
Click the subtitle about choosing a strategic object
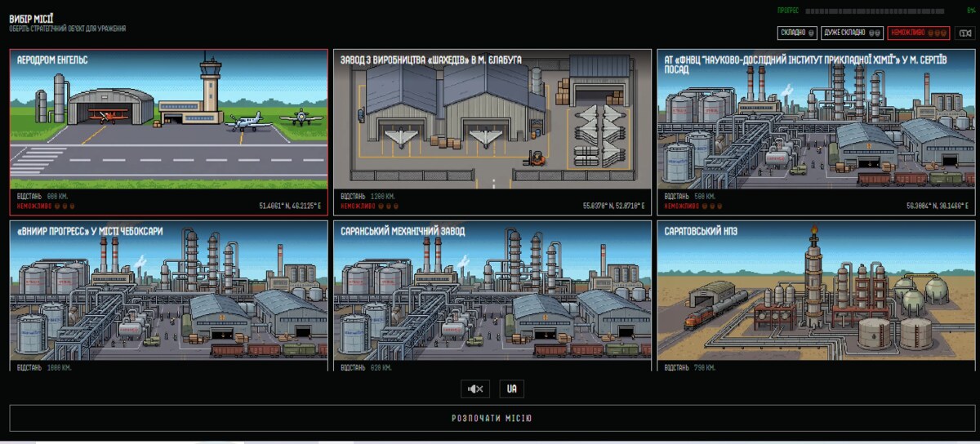[68, 29]
